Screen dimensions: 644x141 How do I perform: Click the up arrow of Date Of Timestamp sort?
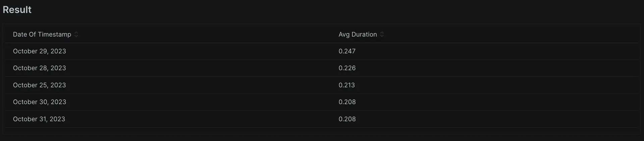click(x=76, y=33)
